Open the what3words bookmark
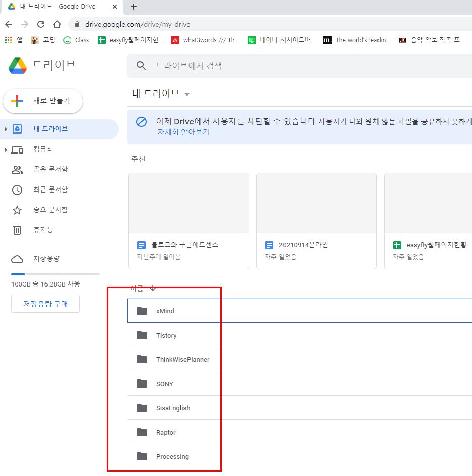The height and width of the screenshot is (476, 472). (x=206, y=40)
